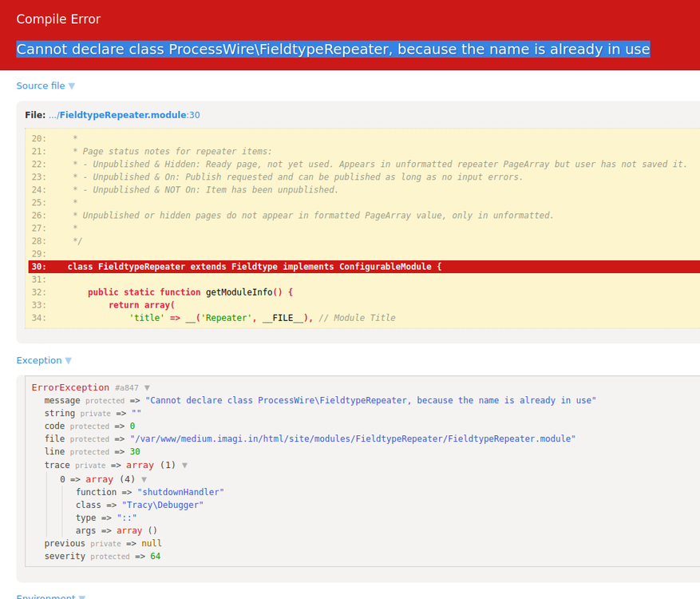Click the severity value 64
The image size is (700, 599).
[155, 556]
